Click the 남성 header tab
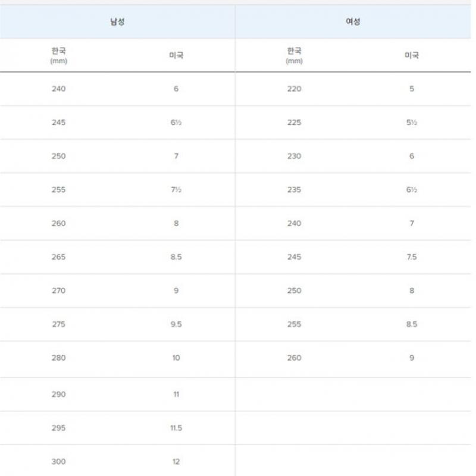476x476 pixels. click(x=117, y=22)
